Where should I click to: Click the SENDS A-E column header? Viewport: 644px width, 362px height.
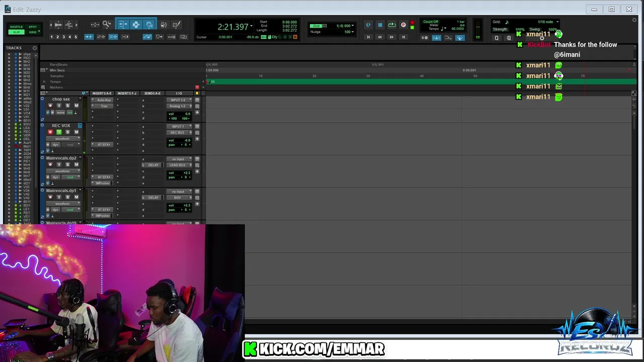pyautogui.click(x=152, y=93)
